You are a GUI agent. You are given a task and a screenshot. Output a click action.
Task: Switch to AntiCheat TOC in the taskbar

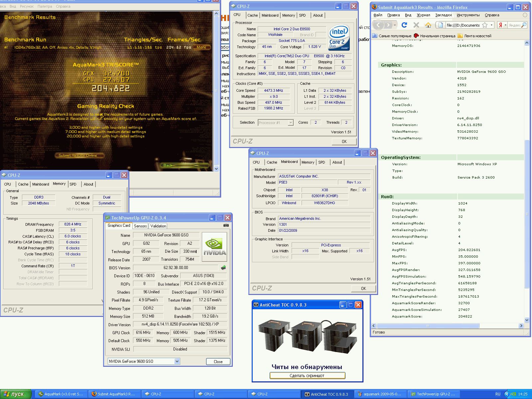pyautogui.click(x=327, y=394)
